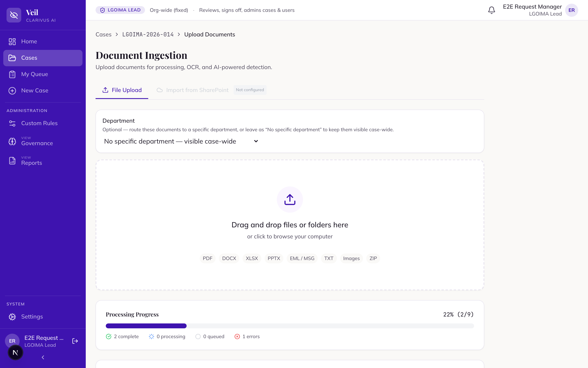Click Drag and drop files or folders here

[x=290, y=225]
